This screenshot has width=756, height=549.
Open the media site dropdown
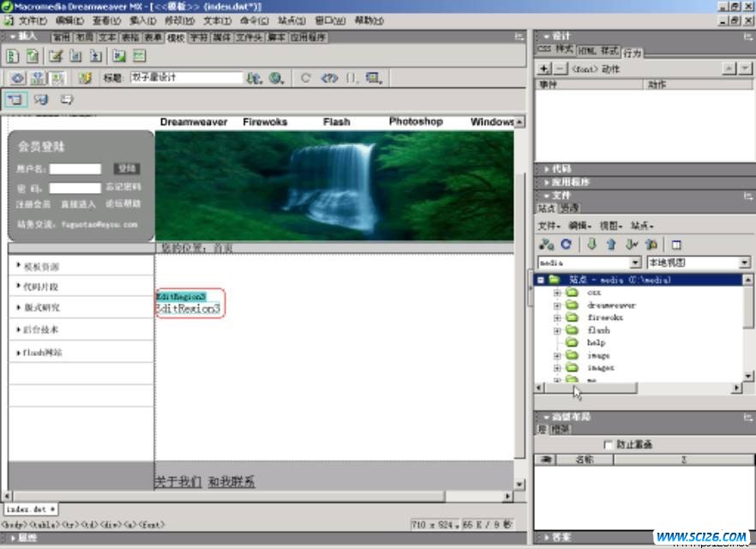(635, 262)
